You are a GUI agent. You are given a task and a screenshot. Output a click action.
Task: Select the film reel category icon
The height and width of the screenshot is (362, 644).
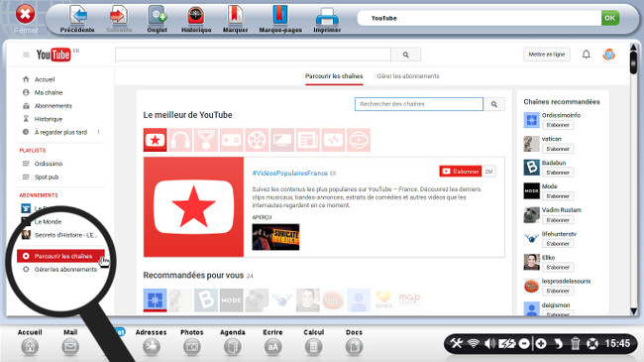257,140
